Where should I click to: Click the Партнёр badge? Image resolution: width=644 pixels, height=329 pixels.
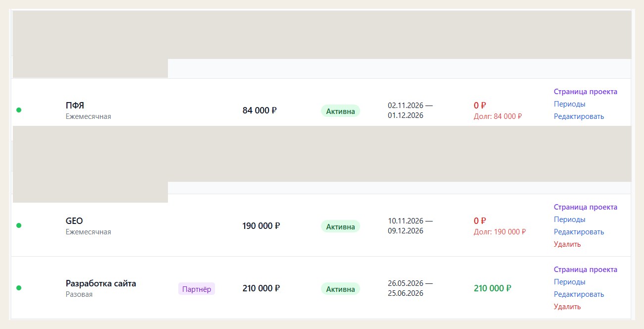197,289
